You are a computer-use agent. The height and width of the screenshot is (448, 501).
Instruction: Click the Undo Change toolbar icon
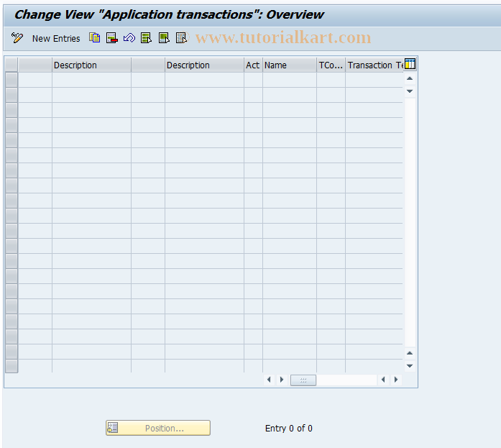pyautogui.click(x=129, y=38)
